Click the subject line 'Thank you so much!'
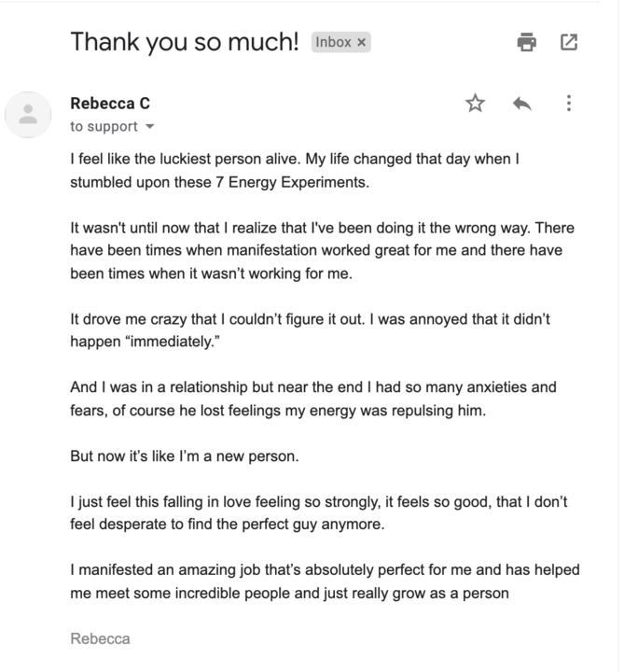Screen dimensions: 624x672 [x=185, y=42]
